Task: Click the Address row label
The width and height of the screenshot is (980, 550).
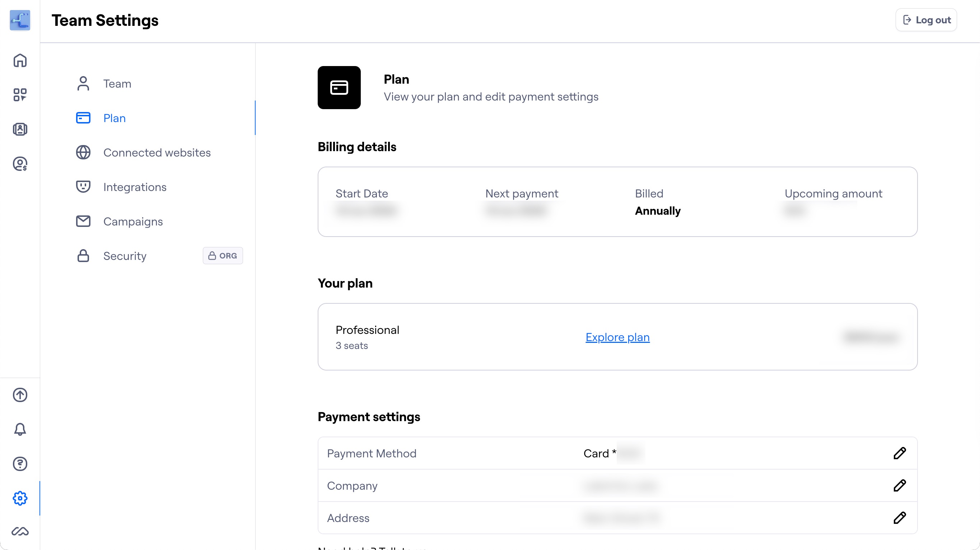Action: tap(348, 518)
